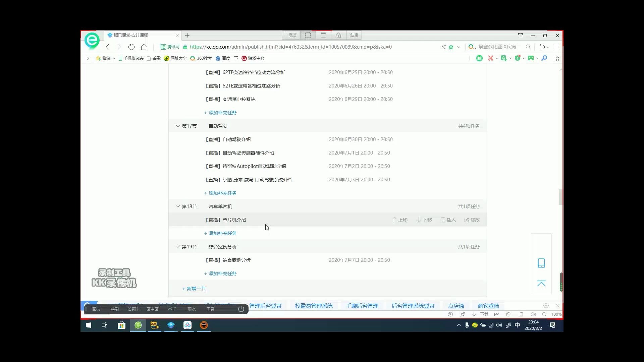The height and width of the screenshot is (362, 644).
Task: Select 画中画 on the recording toolbar
Action: pyautogui.click(x=153, y=309)
